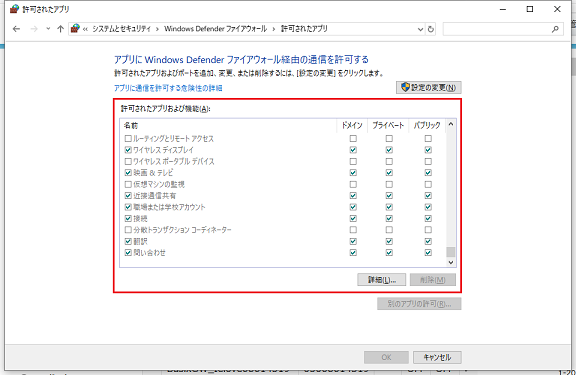Screen dimensions: 576x375
Task: Open recent locations dropdown arrow
Action: tap(48, 29)
